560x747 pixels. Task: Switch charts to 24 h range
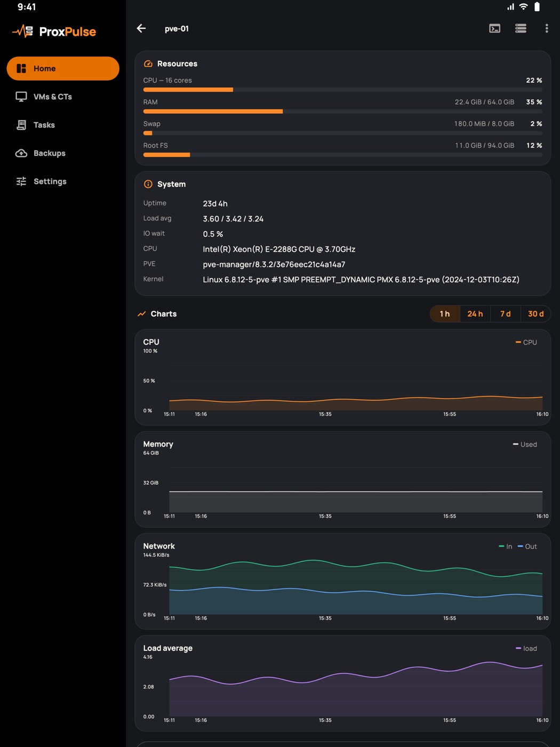[x=475, y=314]
